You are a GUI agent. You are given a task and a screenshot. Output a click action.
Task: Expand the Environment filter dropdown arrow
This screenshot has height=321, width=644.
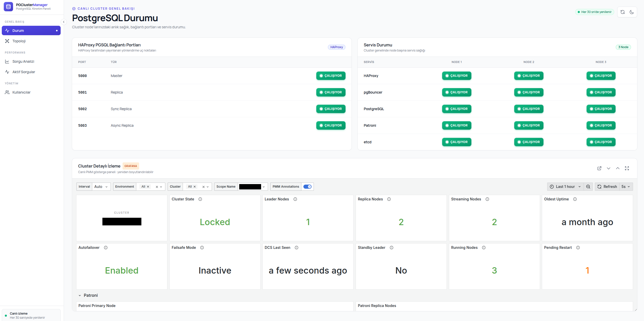(x=161, y=187)
